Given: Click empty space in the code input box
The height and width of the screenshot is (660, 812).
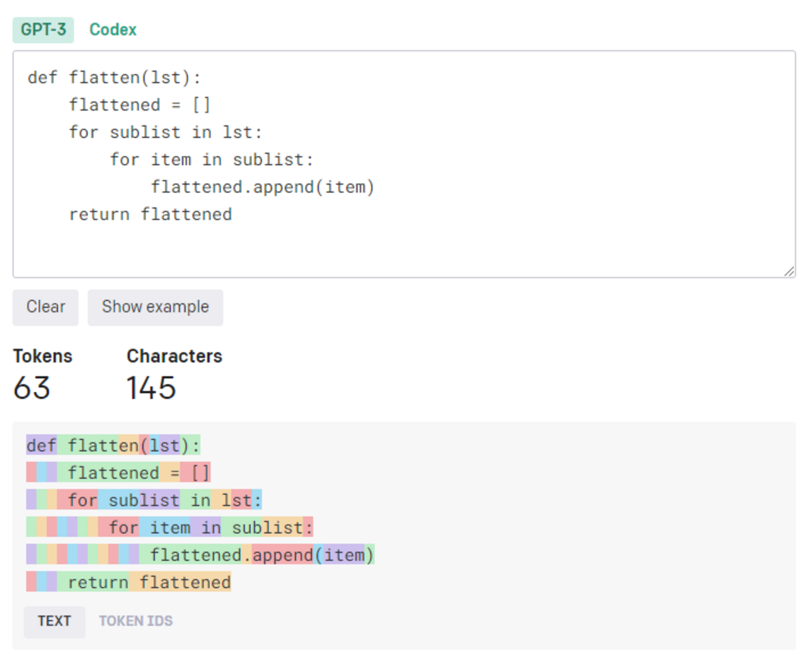Looking at the screenshot, I should pos(500,244).
